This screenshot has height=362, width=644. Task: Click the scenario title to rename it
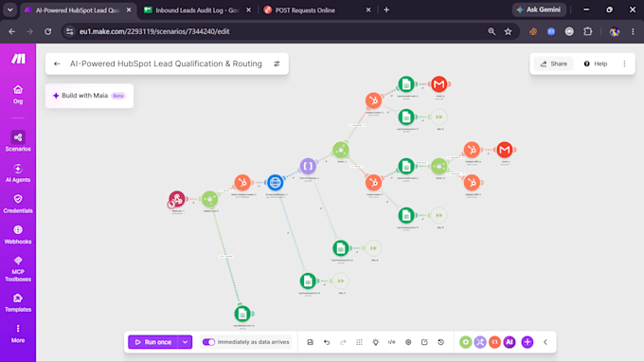click(166, 63)
